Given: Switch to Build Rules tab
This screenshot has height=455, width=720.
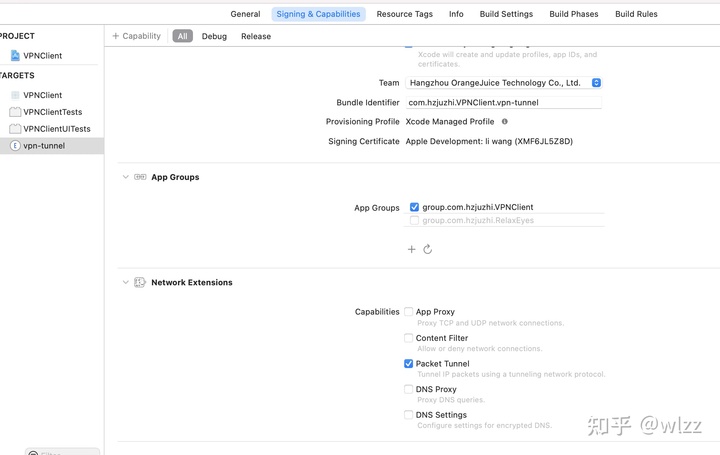Looking at the screenshot, I should pos(636,14).
